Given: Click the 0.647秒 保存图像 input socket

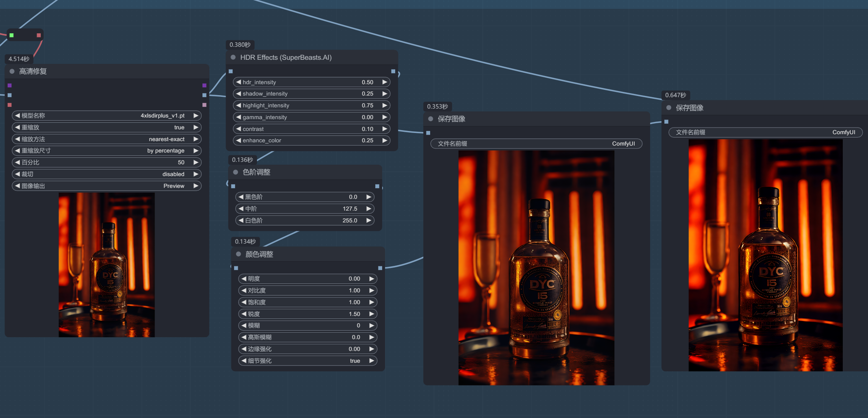Looking at the screenshot, I should (666, 122).
